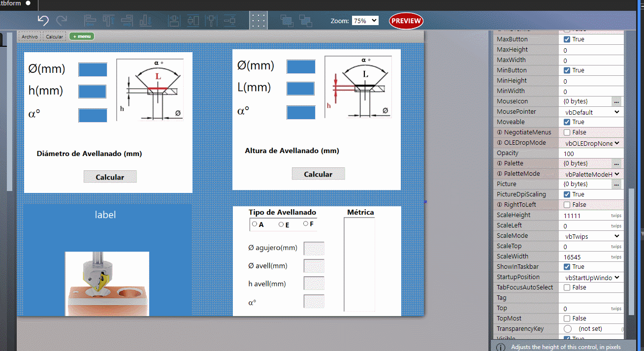Align selected controls to bottom edges
644x351 pixels.
point(145,21)
